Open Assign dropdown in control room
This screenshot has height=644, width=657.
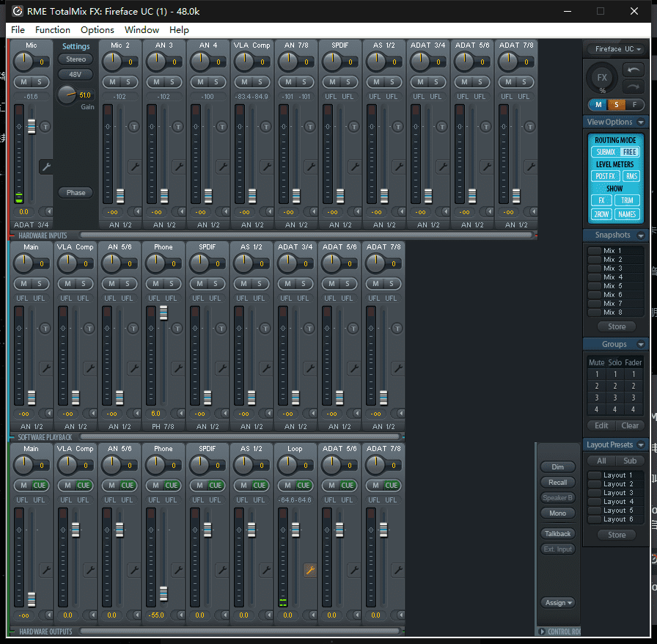558,603
